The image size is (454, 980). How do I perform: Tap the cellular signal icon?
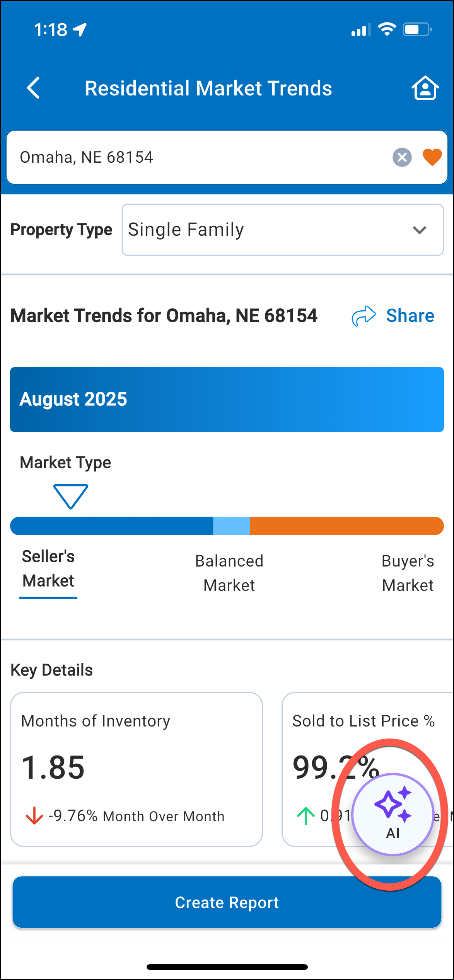(361, 30)
